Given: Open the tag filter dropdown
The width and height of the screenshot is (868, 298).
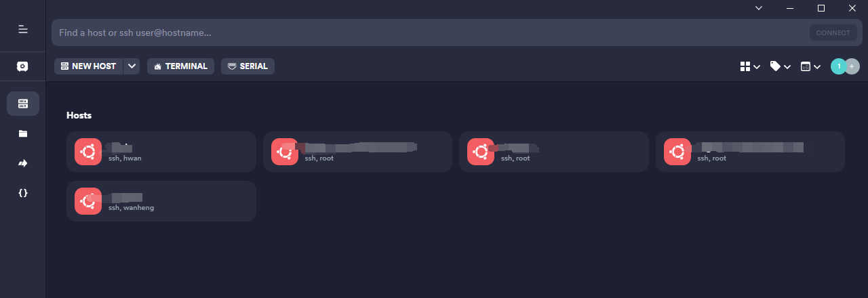Looking at the screenshot, I should 781,66.
